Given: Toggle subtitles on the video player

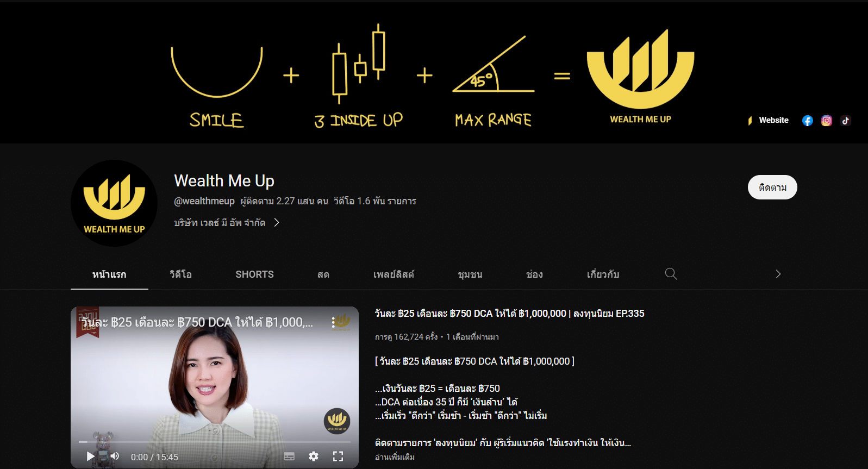Looking at the screenshot, I should click(x=289, y=457).
